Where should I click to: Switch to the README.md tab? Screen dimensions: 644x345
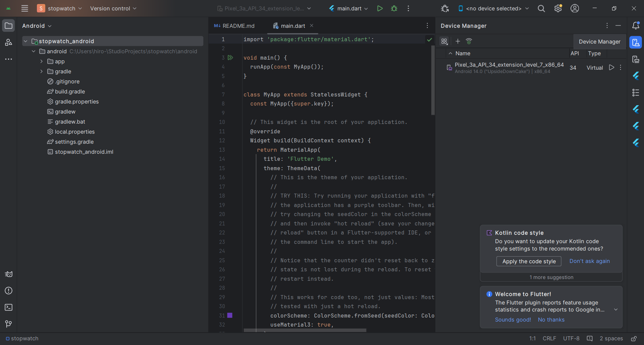pyautogui.click(x=235, y=26)
